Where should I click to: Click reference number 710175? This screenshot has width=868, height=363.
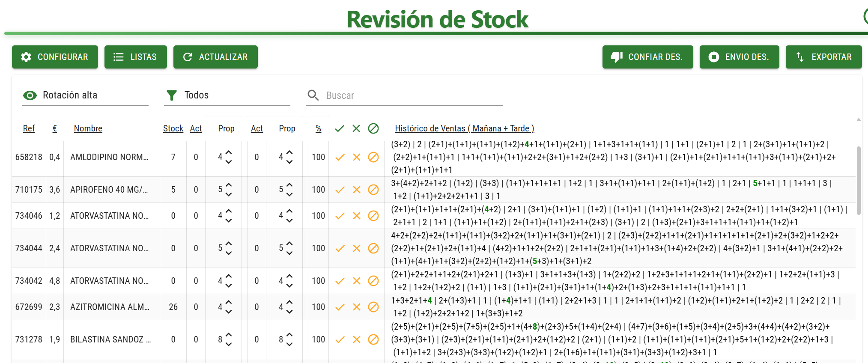coord(29,190)
